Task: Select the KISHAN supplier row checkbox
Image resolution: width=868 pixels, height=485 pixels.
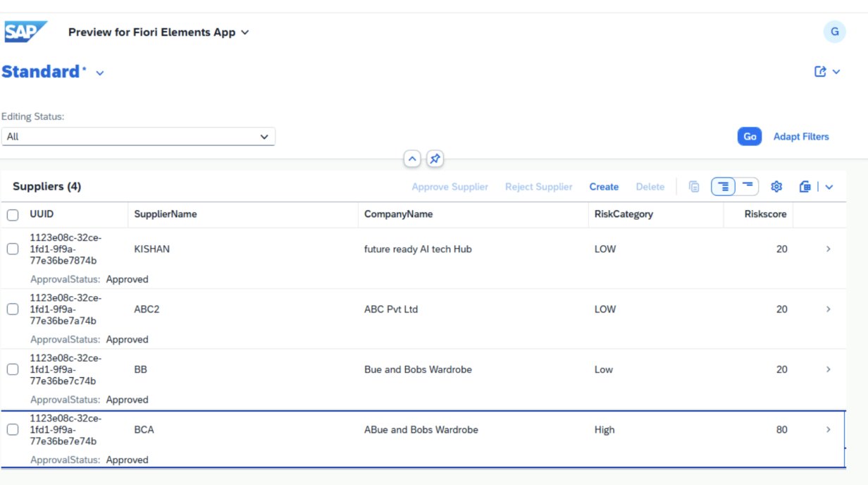Action: click(x=13, y=249)
